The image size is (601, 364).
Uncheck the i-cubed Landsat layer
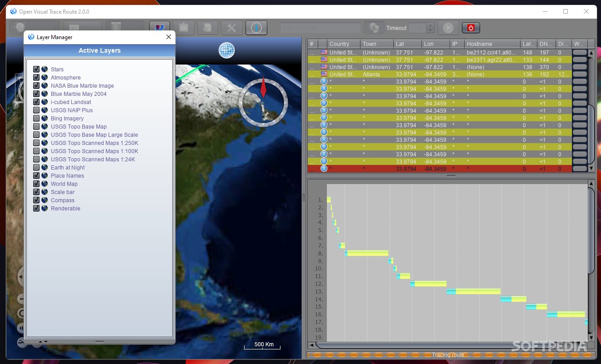click(36, 102)
